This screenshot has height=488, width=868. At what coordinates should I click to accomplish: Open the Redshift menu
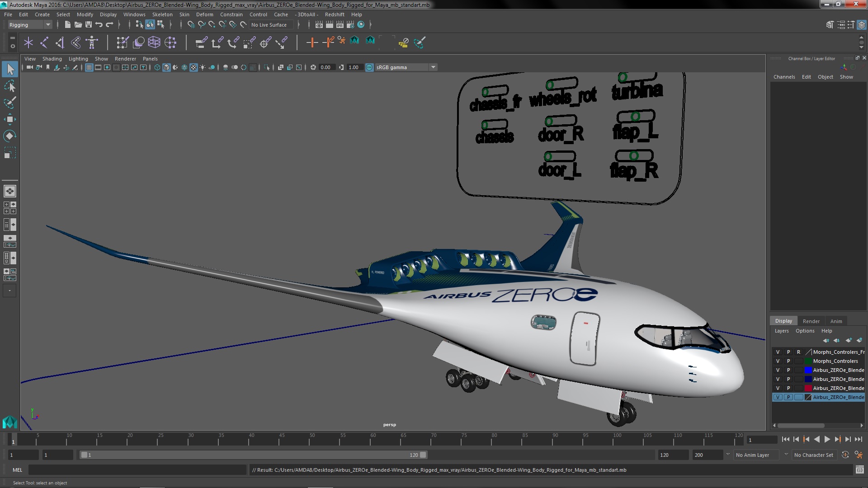pyautogui.click(x=335, y=14)
